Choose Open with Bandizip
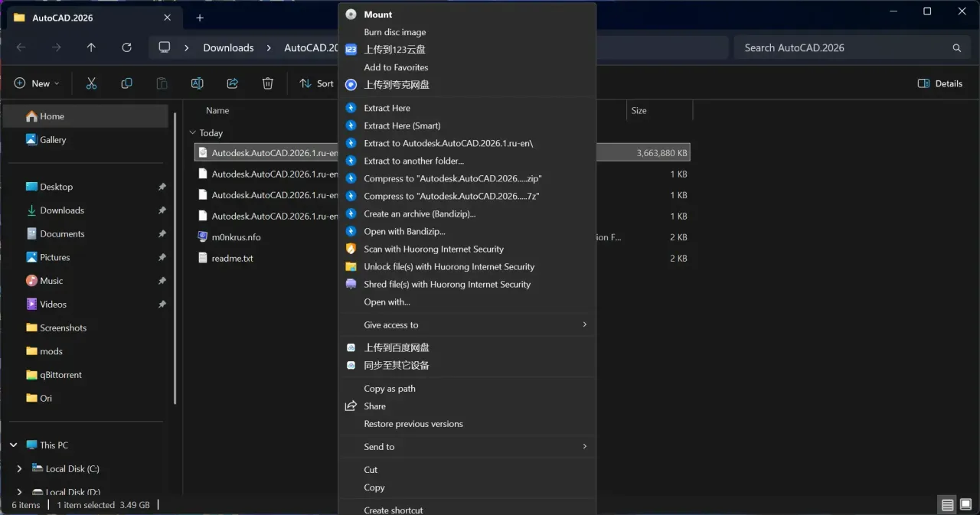The width and height of the screenshot is (980, 515). coord(468,231)
